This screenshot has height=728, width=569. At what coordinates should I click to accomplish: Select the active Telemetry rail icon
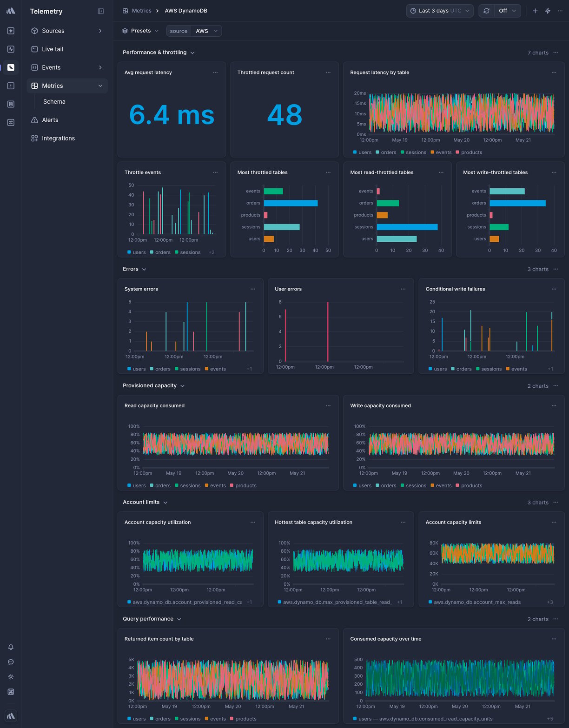11,67
